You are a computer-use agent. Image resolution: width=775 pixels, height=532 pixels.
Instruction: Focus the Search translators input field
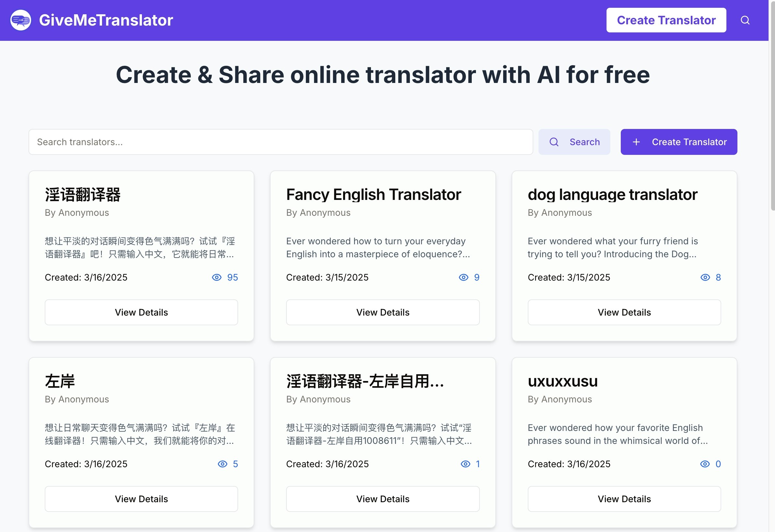pos(280,142)
